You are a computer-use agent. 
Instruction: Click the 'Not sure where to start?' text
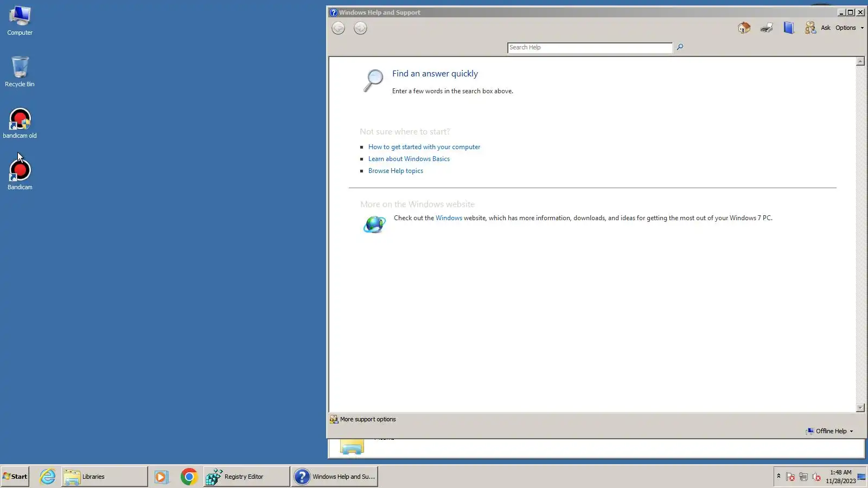405,132
